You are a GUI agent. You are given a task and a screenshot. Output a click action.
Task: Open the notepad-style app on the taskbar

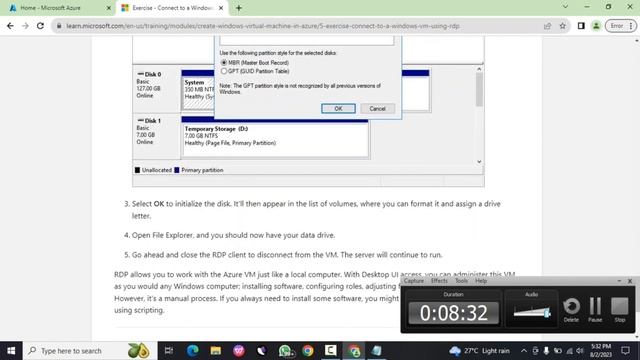377,351
